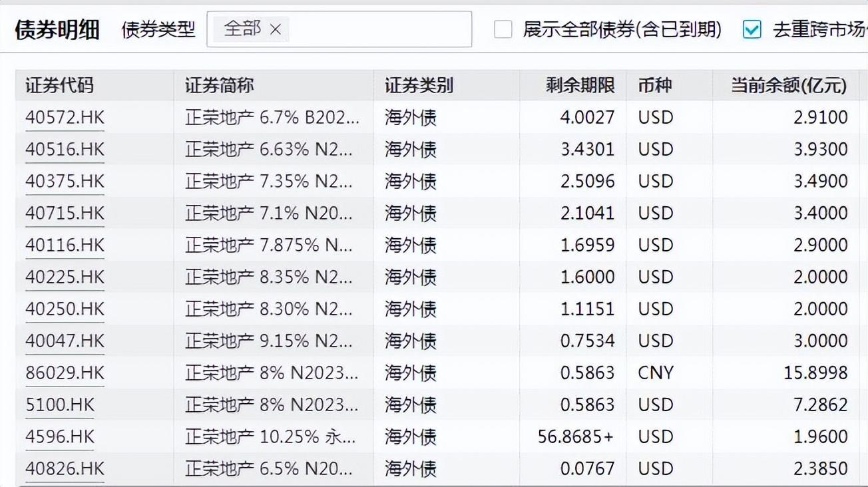The height and width of the screenshot is (487, 868).
Task: Click remaining term value 56.8685+
Action: coord(576,437)
